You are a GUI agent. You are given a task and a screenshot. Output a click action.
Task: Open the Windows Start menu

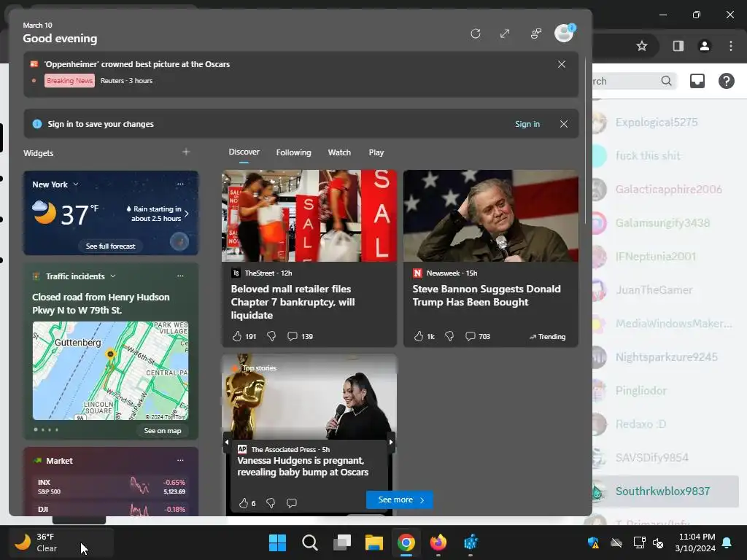coord(277,542)
